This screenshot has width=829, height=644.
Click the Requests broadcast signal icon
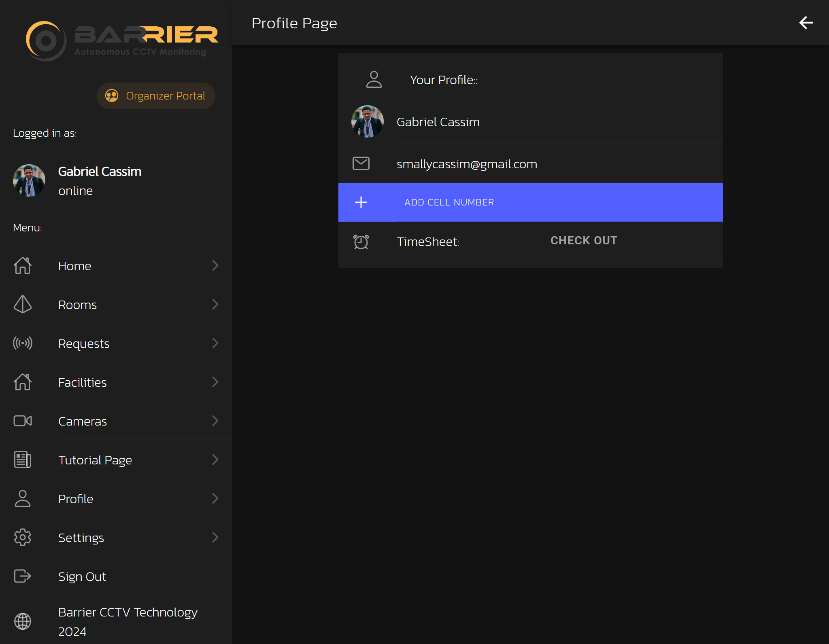(x=23, y=343)
